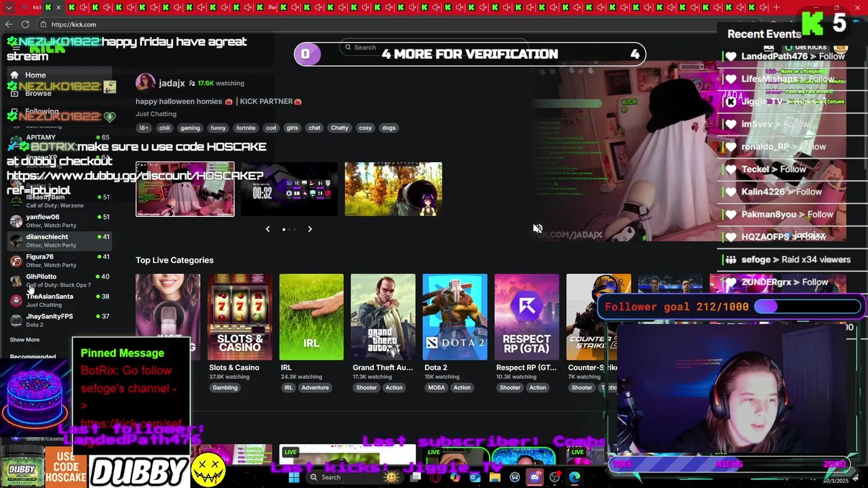Viewport: 868px width, 488px height.
Task: Click the Chatty stream tag
Action: tap(340, 127)
